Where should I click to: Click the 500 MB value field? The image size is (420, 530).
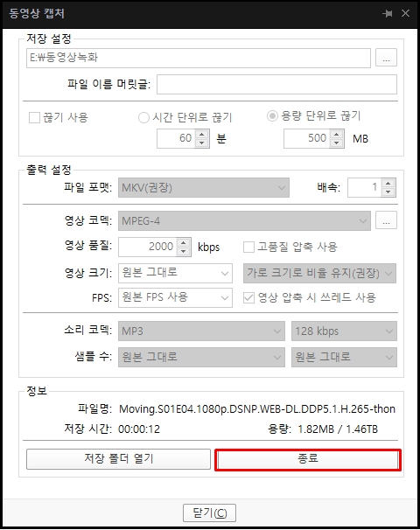(307, 138)
